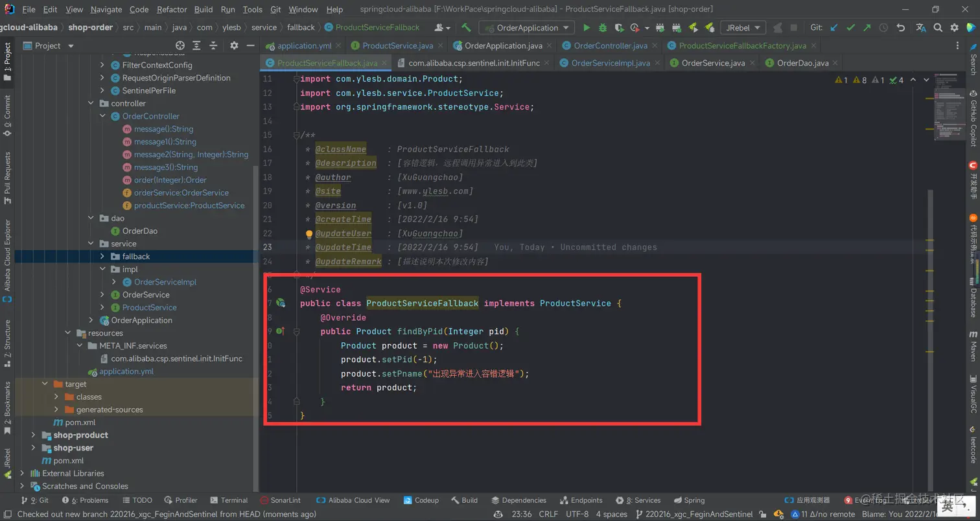The image size is (980, 521).
Task: Open IDE settings gear in main toolbar
Action: click(954, 28)
